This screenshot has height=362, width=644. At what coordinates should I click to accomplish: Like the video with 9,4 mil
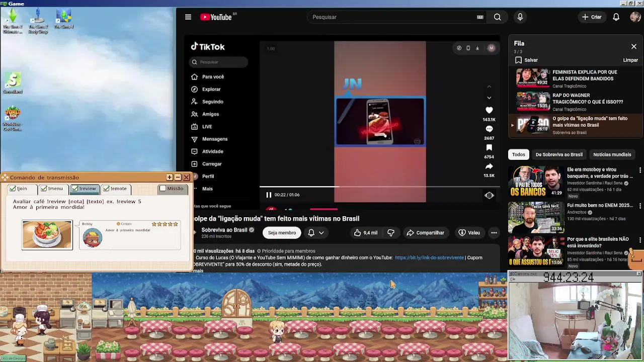[x=366, y=233]
